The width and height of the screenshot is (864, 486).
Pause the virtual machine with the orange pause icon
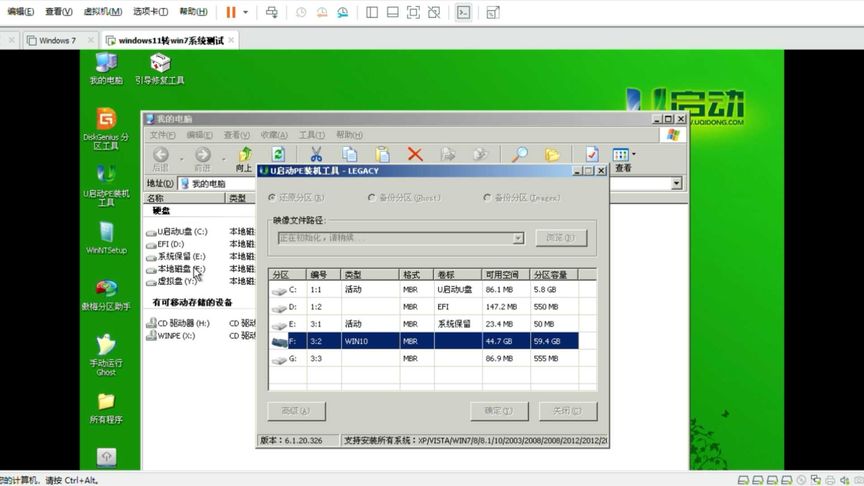231,12
